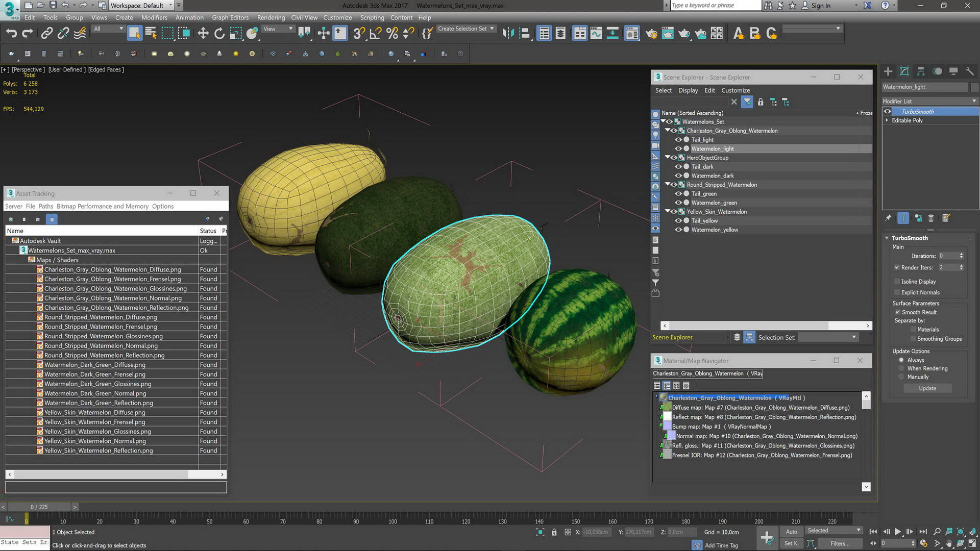Choose the Select and Rotate tool
This screenshot has width=980, height=551.
[219, 34]
